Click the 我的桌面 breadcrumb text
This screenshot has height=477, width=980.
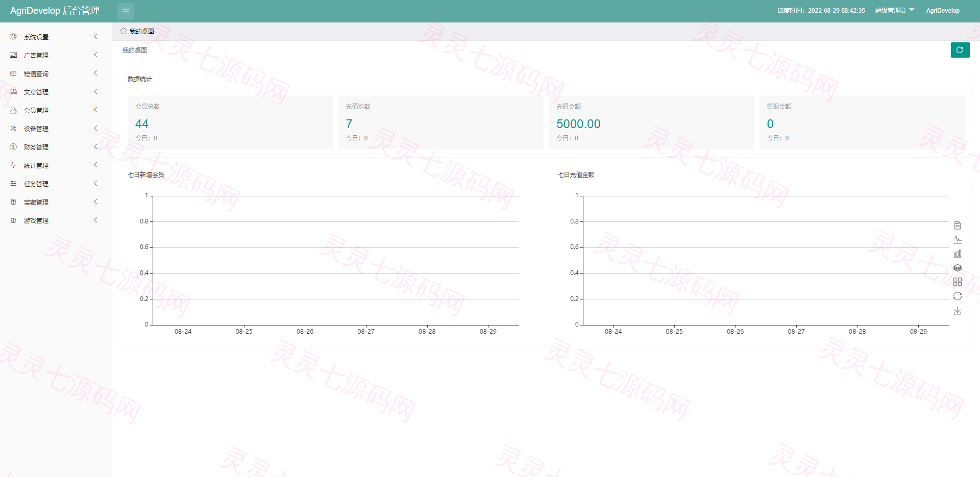(x=135, y=50)
